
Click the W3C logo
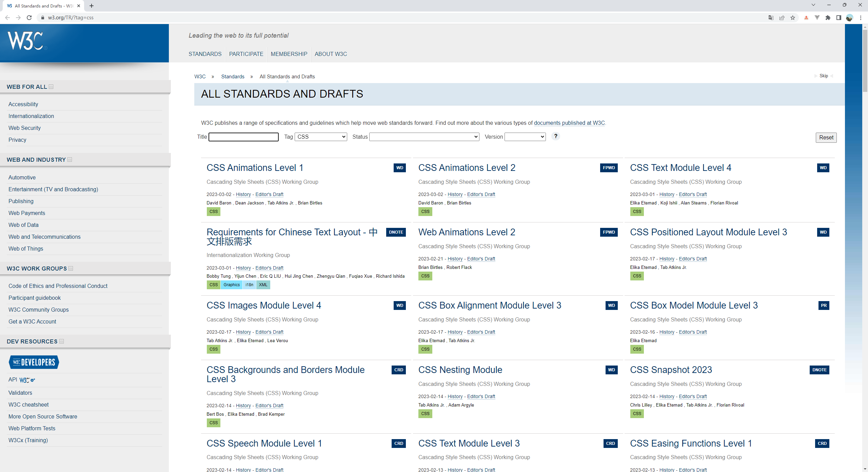25,41
